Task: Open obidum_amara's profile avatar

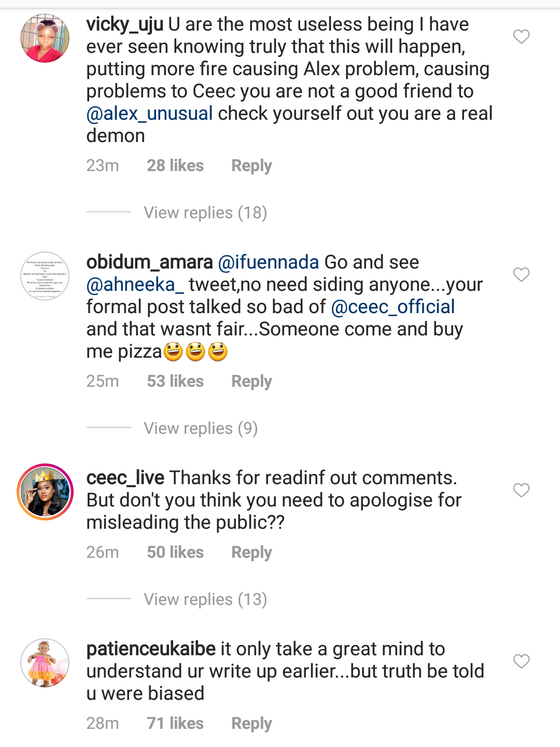Action: point(45,276)
